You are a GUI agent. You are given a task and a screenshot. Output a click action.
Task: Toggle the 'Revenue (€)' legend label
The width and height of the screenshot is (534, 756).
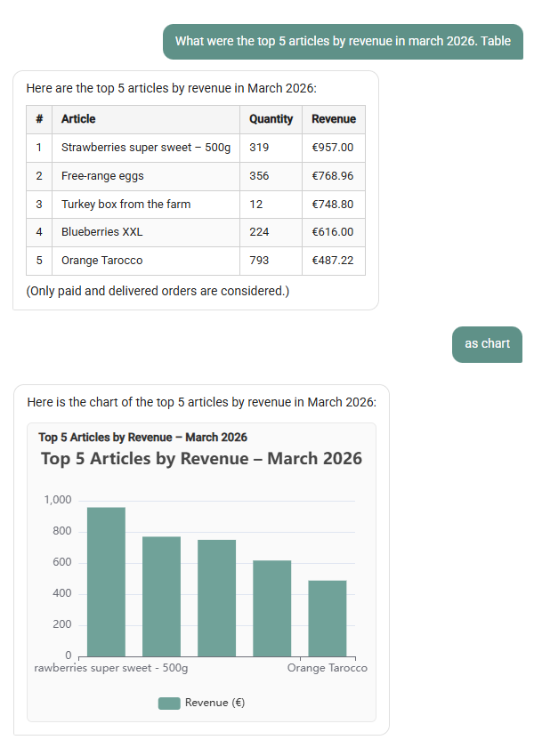[x=214, y=703]
